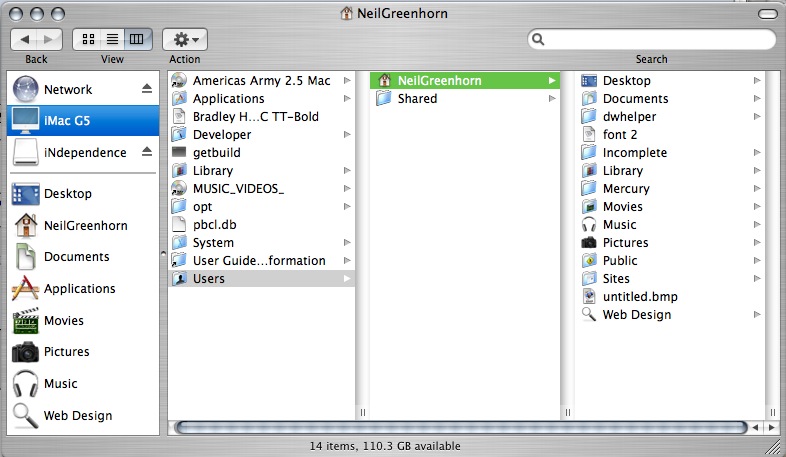
Task: Expand the Mercury folder arrow
Action: point(757,188)
